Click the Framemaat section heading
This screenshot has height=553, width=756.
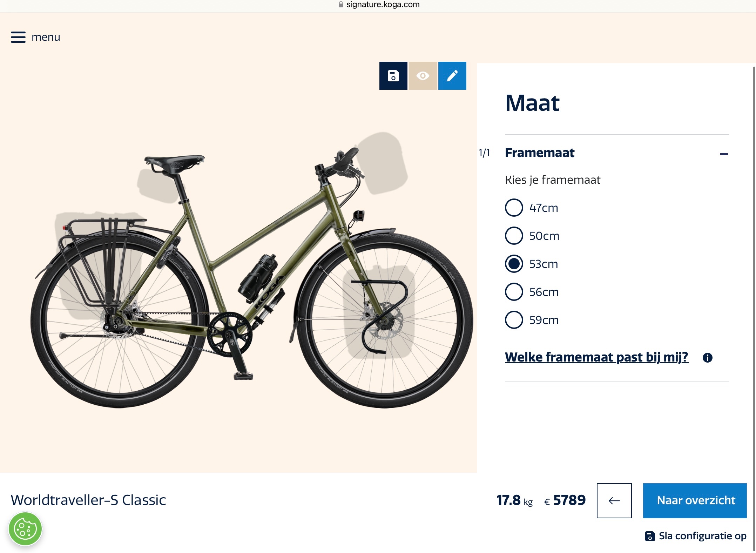click(x=539, y=153)
